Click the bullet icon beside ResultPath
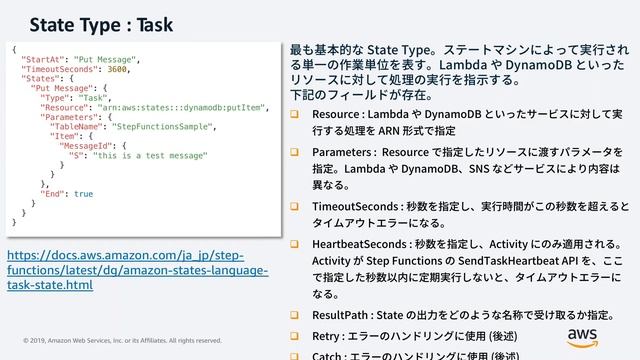The width and height of the screenshot is (640, 360). point(294,315)
